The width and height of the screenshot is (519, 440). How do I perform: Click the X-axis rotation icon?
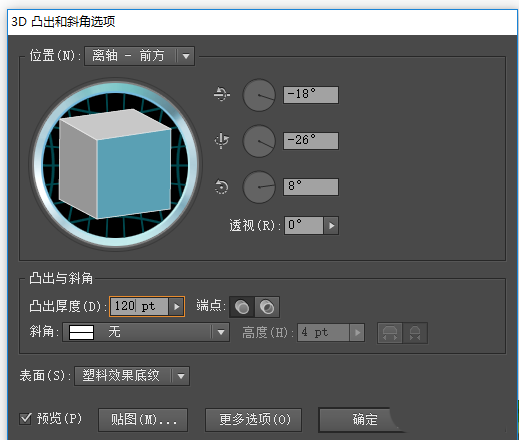click(x=222, y=94)
